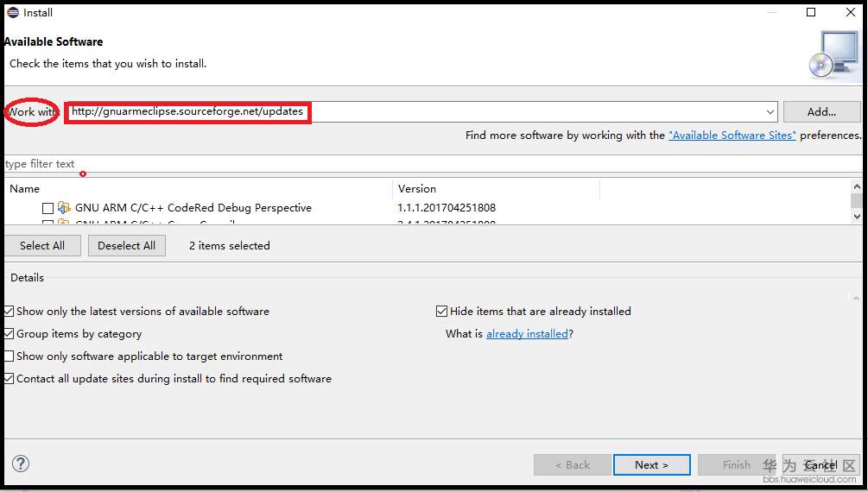The image size is (868, 492).
Task: Open the already installed link
Action: pos(527,334)
